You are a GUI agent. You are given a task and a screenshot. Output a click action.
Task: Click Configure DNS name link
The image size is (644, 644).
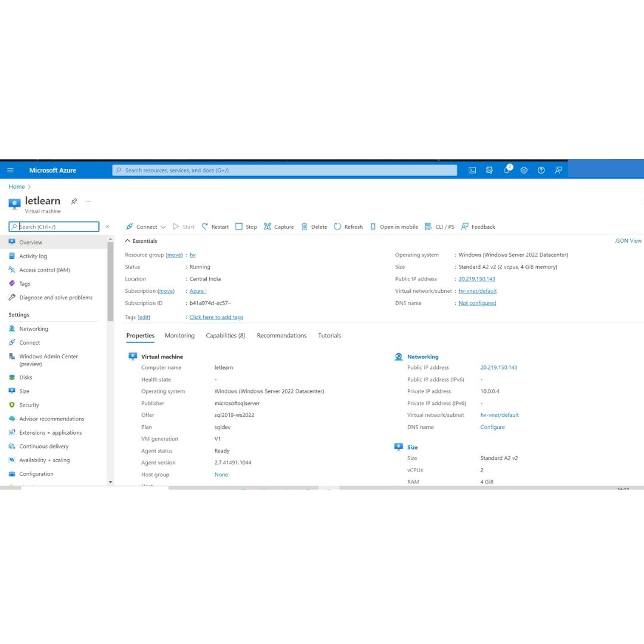click(x=493, y=427)
